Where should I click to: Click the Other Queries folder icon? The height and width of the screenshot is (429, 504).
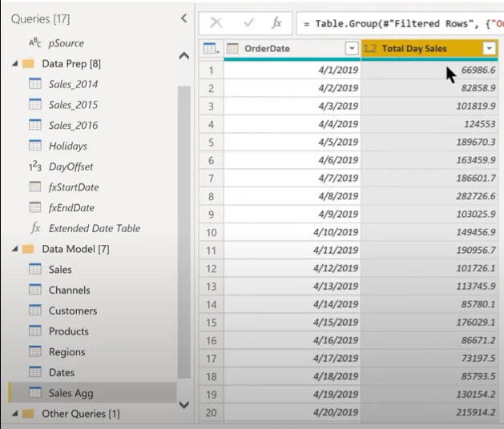(x=28, y=413)
